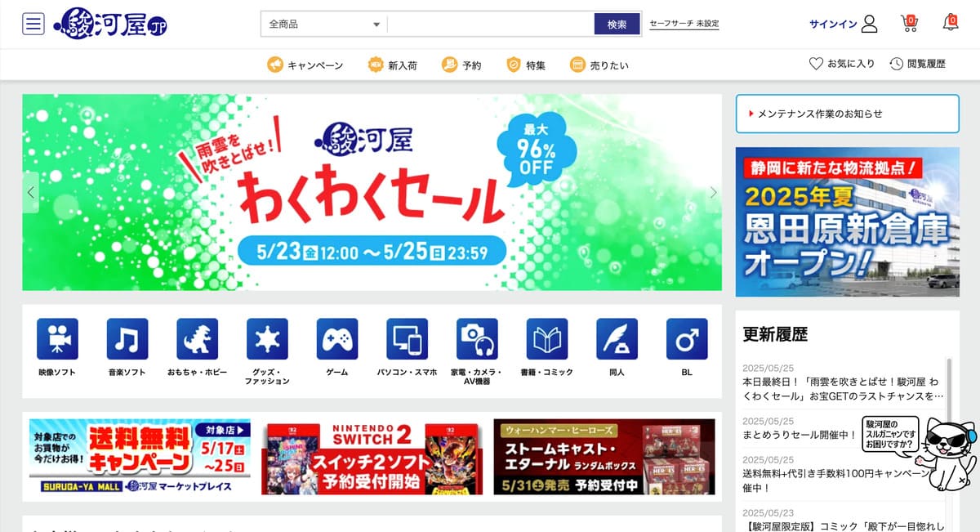Screen dimensions: 980x532
Task: Open the 書籍・コミック book category
Action: point(547,339)
